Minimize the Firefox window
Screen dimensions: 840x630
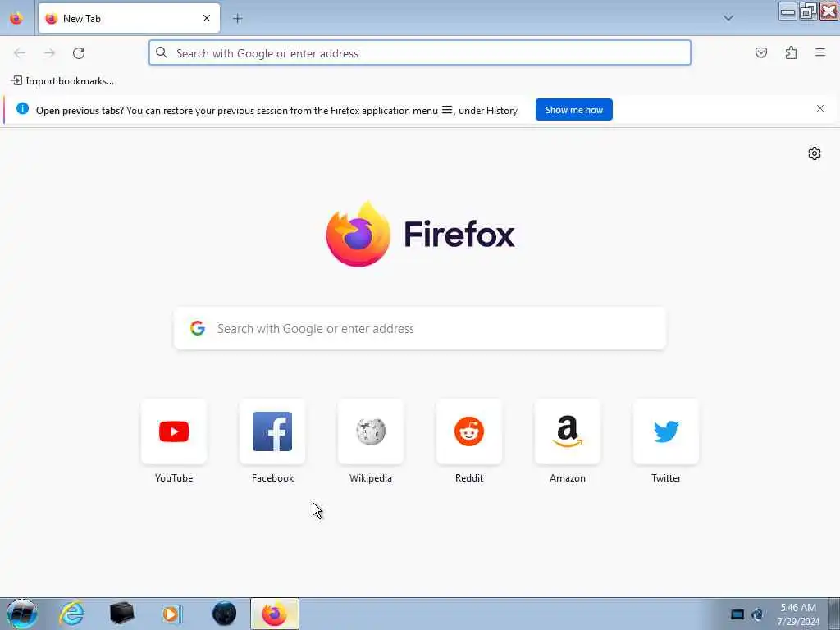click(787, 11)
